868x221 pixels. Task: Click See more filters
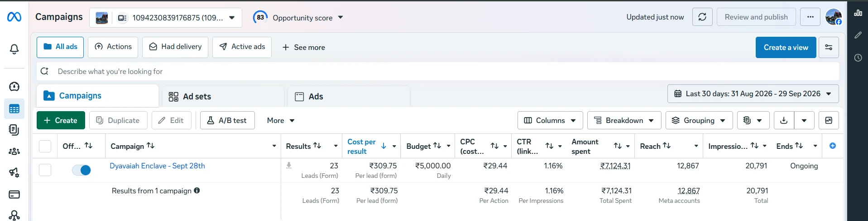point(303,47)
